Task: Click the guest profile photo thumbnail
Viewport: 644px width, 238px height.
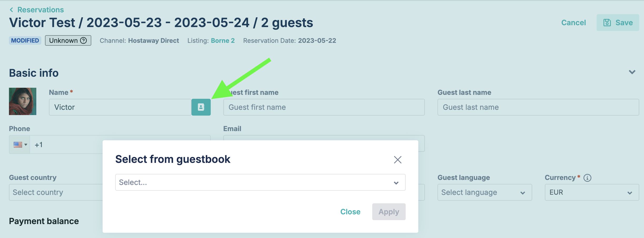Action: coord(23,101)
